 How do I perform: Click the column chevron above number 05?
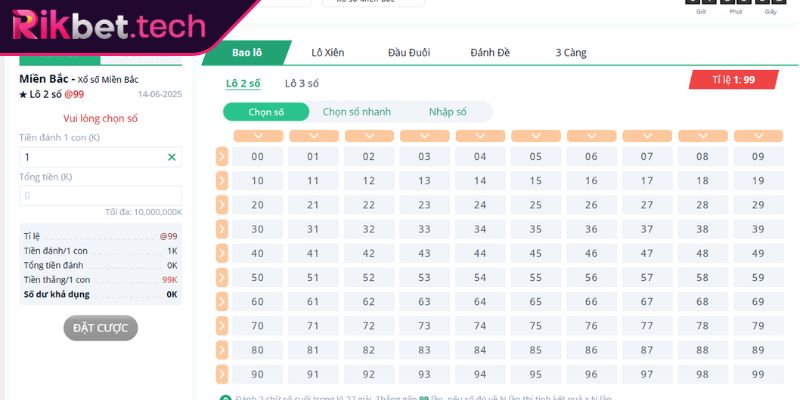tap(536, 136)
